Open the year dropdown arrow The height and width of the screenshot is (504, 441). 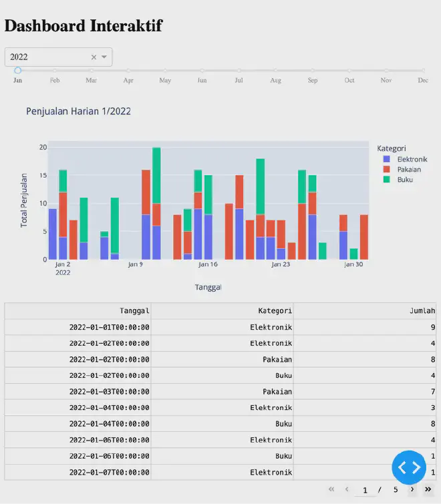tap(104, 57)
